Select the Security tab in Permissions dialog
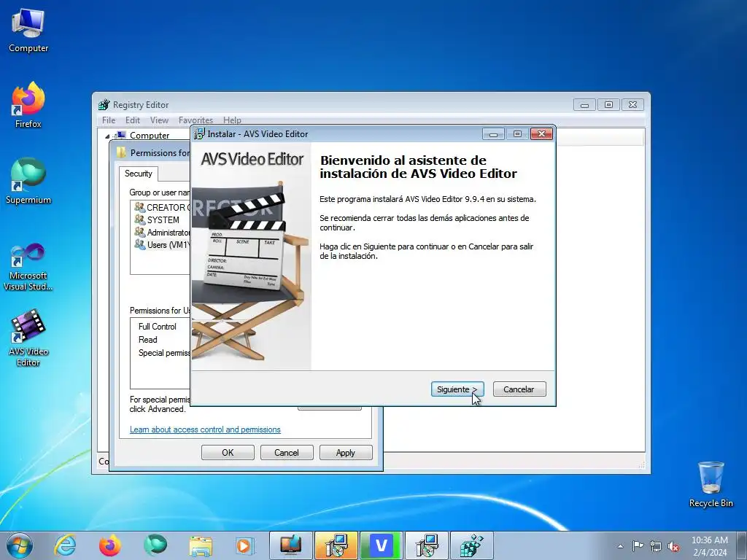The width and height of the screenshot is (747, 560). pyautogui.click(x=138, y=174)
